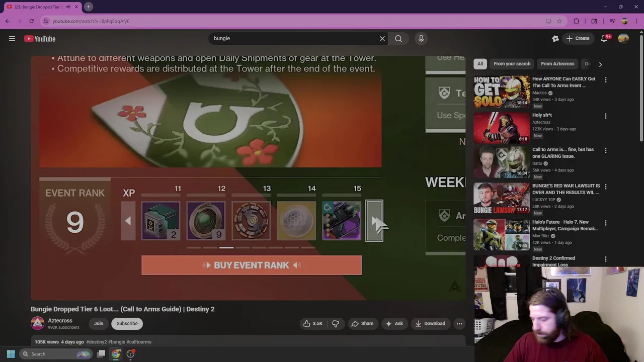644x362 pixels.
Task: Go back with browser back arrow
Action: point(8,21)
